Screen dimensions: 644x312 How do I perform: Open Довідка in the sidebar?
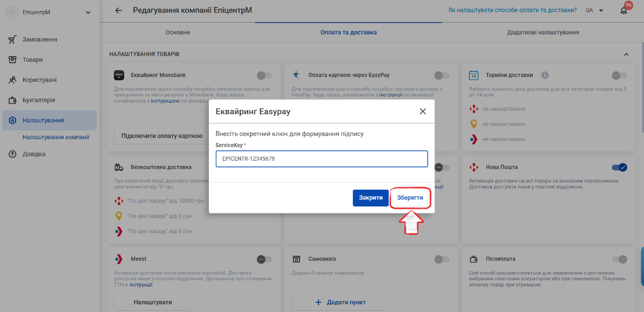49,154
